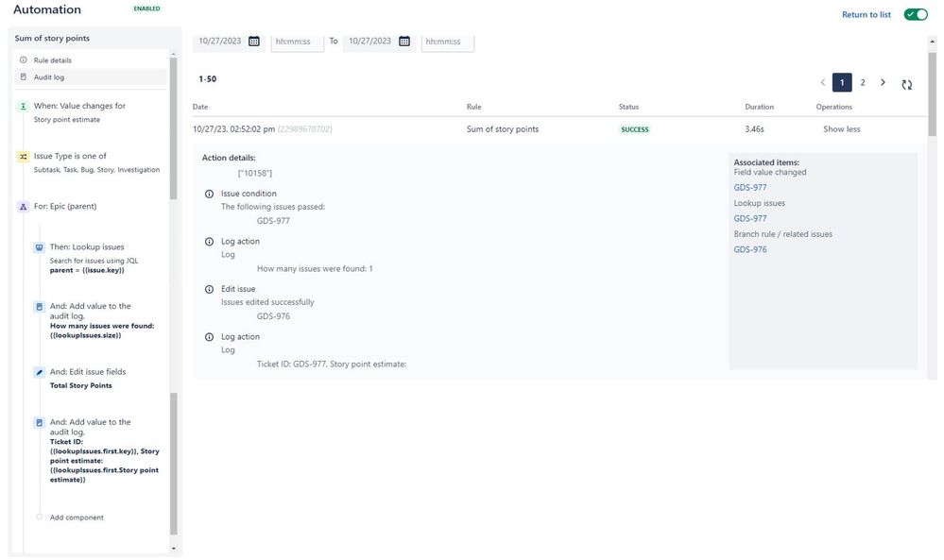Open the calendar picker for the first 10/27/2023 date
This screenshot has height=560, width=944.
click(252, 40)
